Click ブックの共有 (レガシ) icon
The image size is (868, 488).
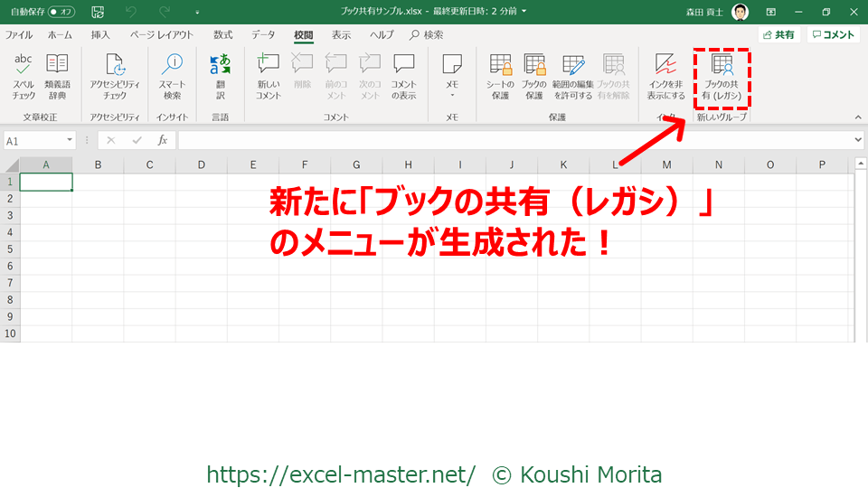(x=722, y=76)
